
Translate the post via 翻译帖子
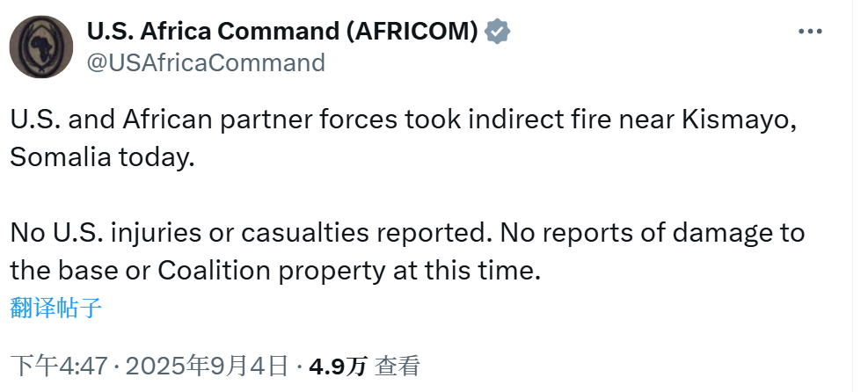[56, 308]
